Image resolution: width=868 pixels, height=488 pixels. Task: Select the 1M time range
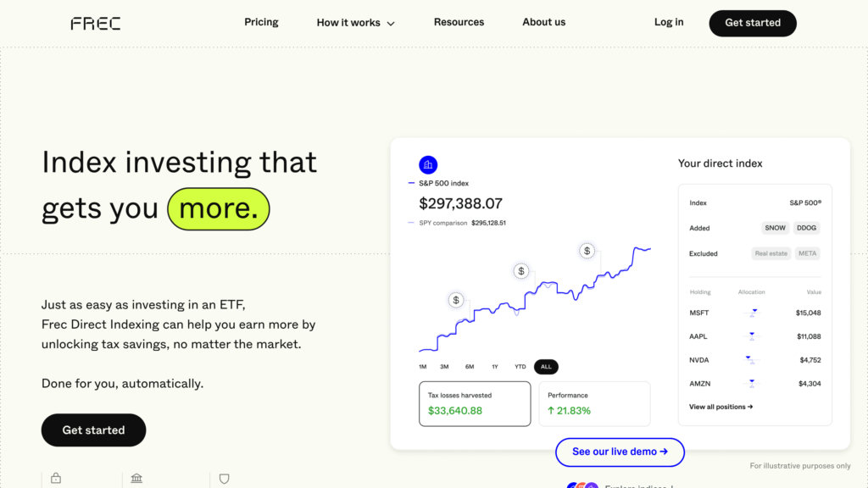(x=423, y=367)
